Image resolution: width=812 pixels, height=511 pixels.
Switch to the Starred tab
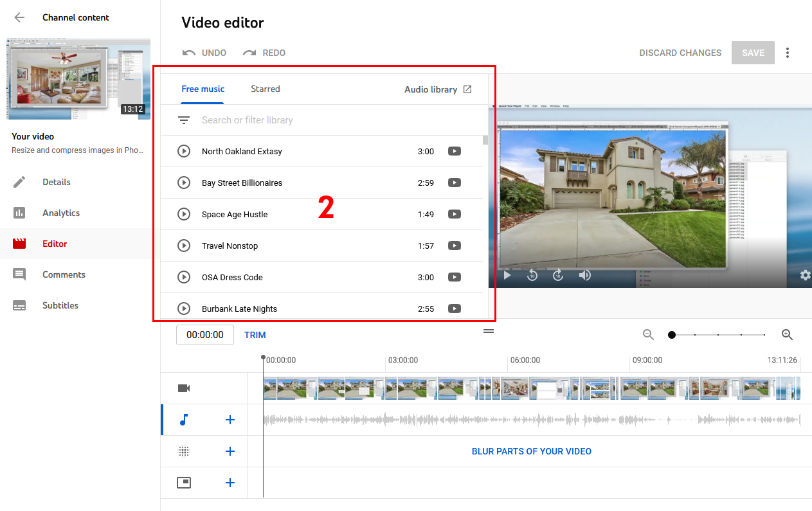pos(266,89)
